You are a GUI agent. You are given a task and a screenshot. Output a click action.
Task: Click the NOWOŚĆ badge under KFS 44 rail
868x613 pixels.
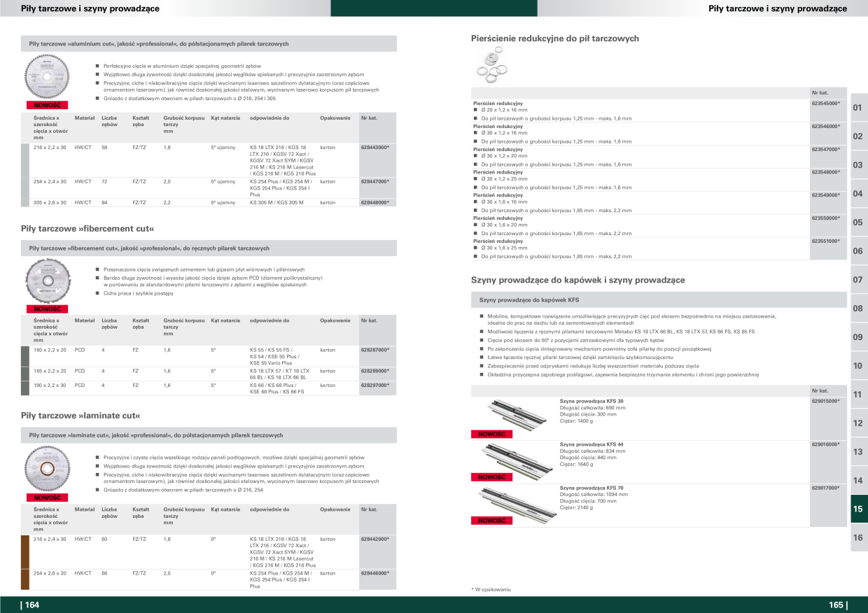tap(491, 477)
